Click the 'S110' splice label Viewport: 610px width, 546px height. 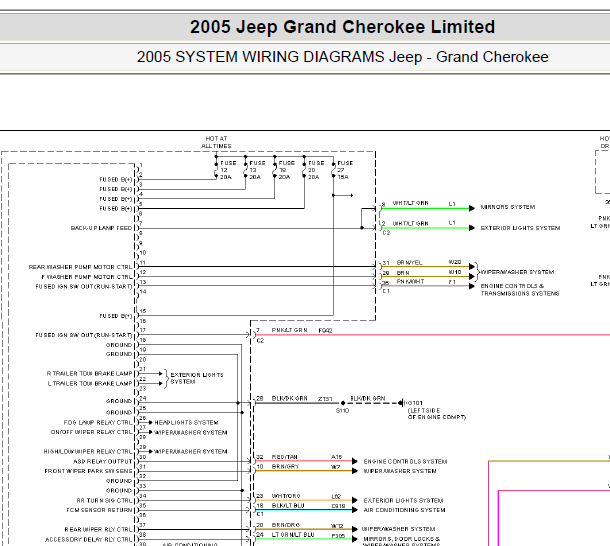point(342,411)
